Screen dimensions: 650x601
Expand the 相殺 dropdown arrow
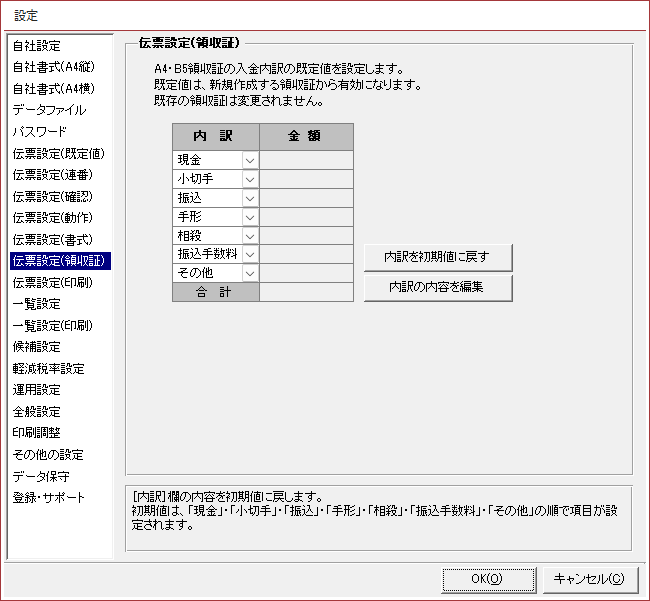(250, 235)
